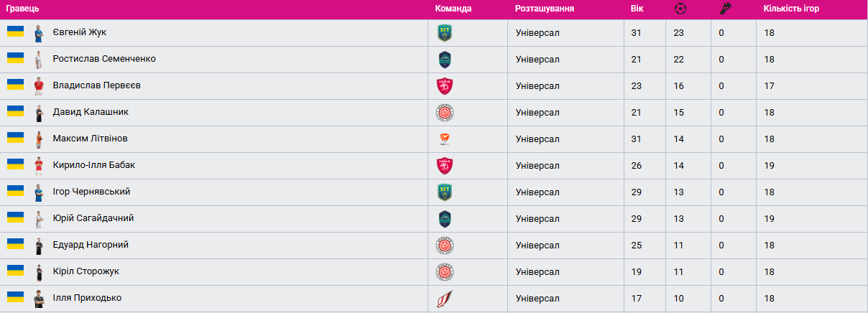Click Максим Літвінов's player photo thumbnail
The width and height of the screenshot is (868, 313).
click(x=39, y=139)
